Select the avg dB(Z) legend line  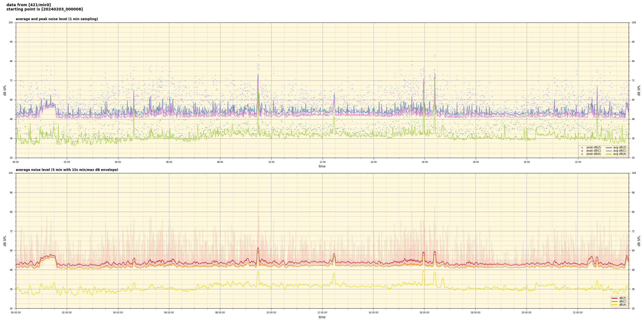click(x=609, y=148)
